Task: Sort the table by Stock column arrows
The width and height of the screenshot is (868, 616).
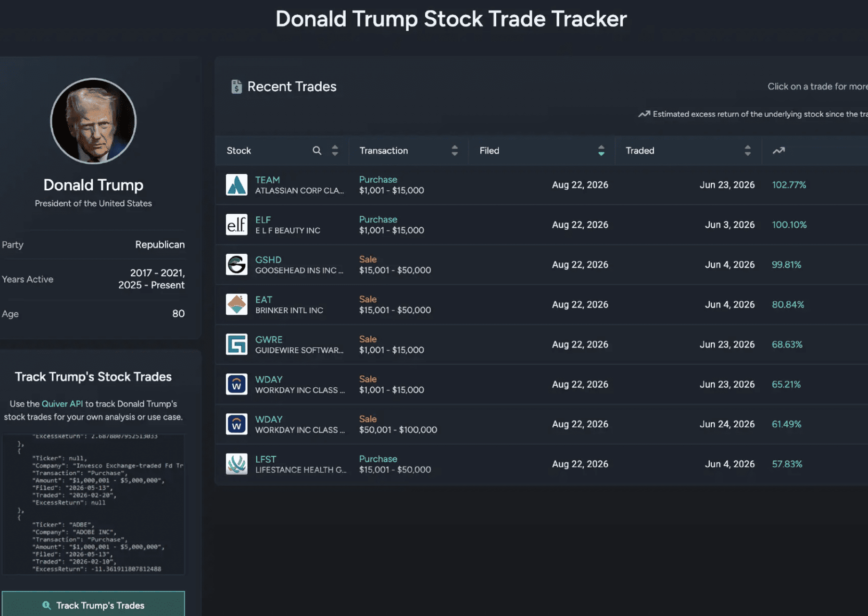Action: 335,150
